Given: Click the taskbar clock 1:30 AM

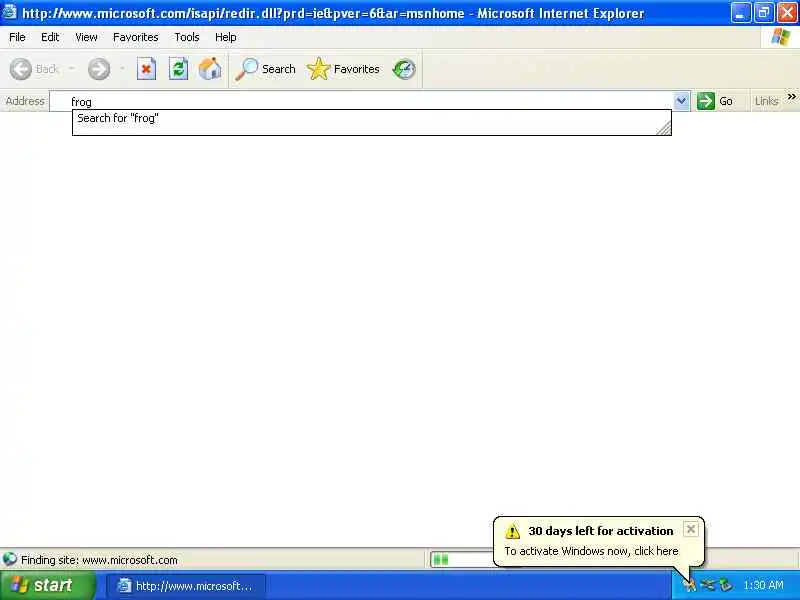Looking at the screenshot, I should 763,585.
